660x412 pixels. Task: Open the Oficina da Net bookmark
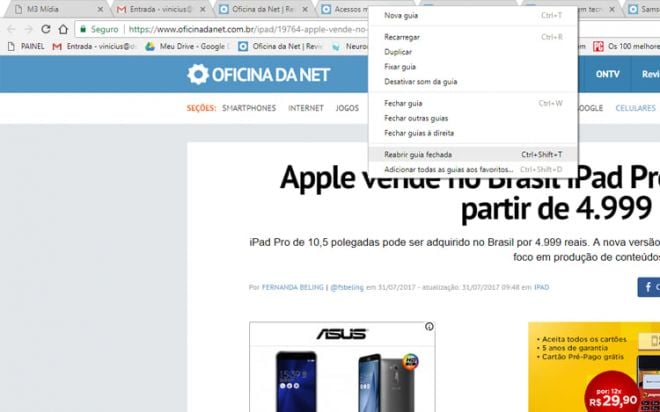[x=280, y=46]
